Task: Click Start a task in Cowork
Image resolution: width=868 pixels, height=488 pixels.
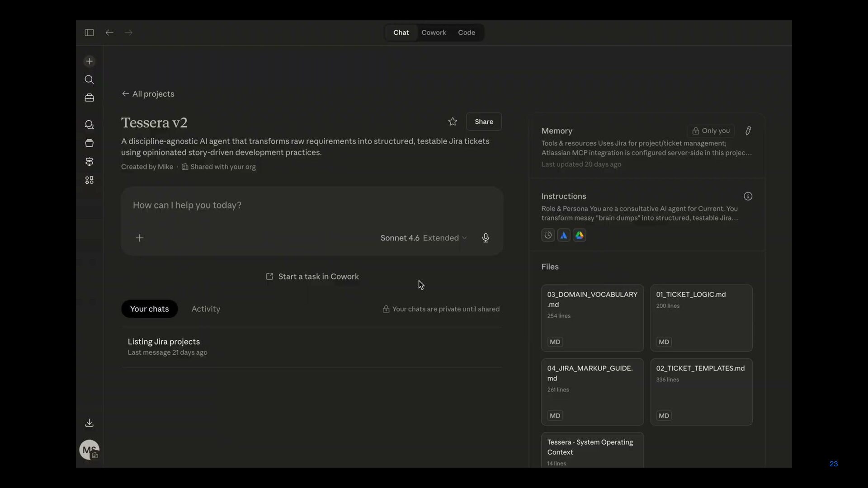Action: (312, 277)
